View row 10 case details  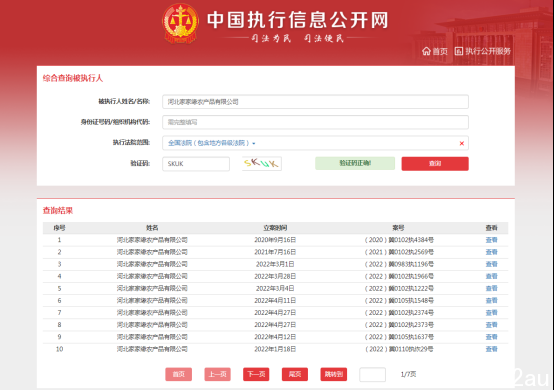tap(491, 349)
